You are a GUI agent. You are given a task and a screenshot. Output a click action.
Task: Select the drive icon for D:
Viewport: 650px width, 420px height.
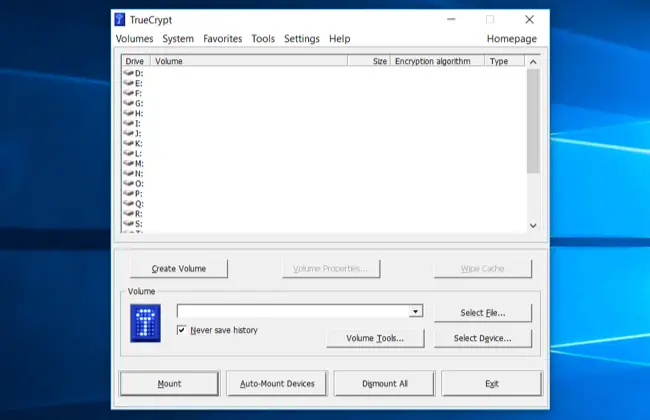pyautogui.click(x=129, y=73)
